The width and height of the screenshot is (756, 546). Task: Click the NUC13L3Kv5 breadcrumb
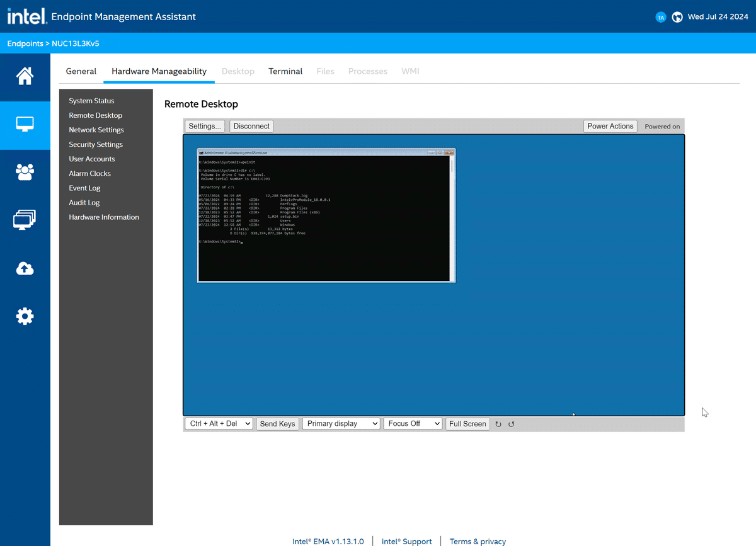click(75, 43)
